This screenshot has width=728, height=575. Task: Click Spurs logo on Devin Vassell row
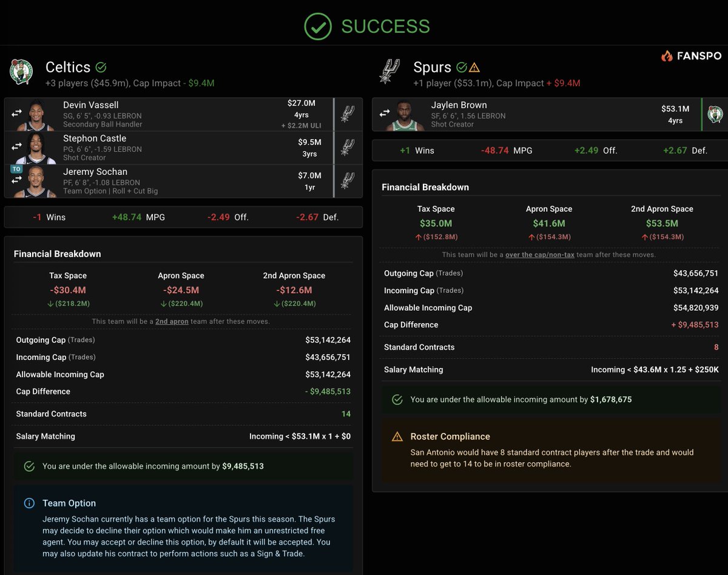point(347,114)
